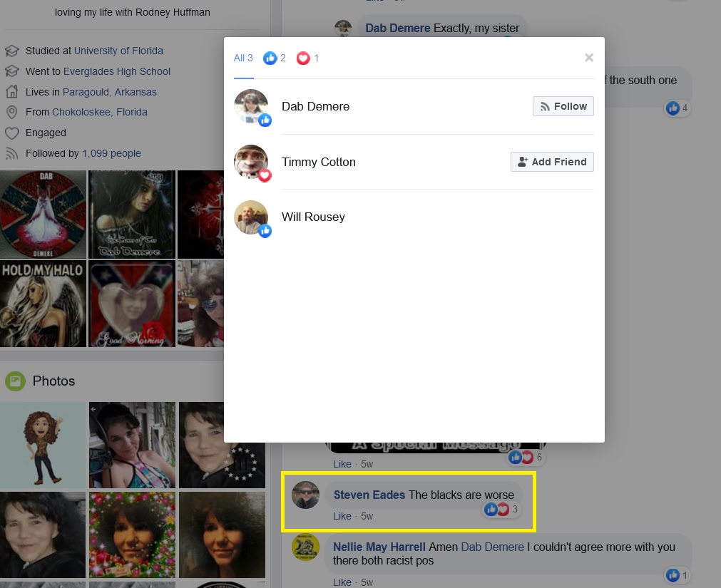Click Timmy Cotton's avatar in the dialog

[x=251, y=162]
